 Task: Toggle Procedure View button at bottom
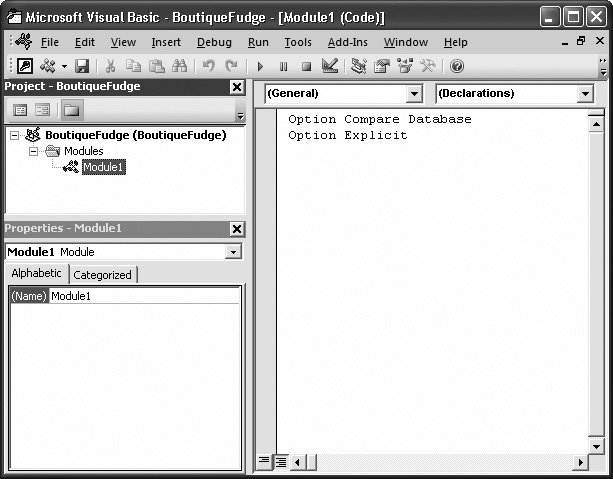tap(264, 462)
